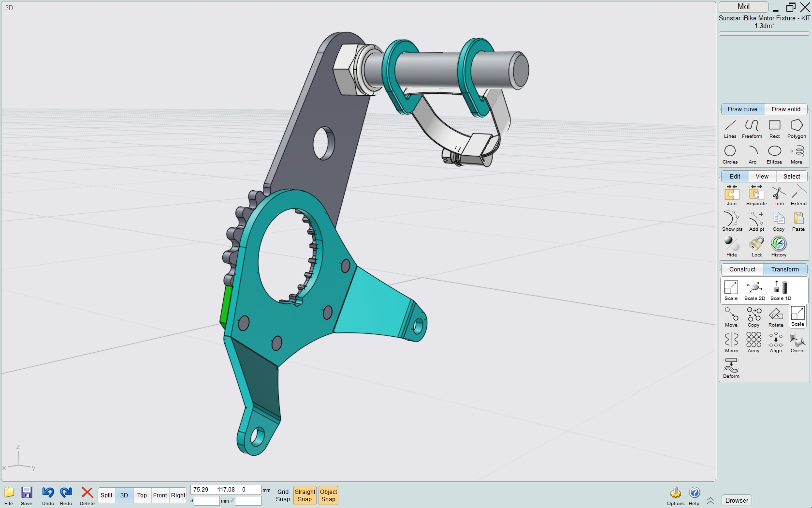Toggle Grid Snap
Screen dimensions: 812x508
pos(283,495)
